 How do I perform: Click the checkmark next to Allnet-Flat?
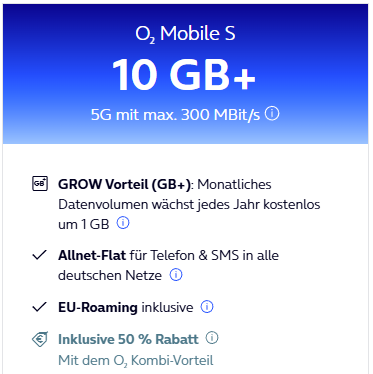pyautogui.click(x=39, y=255)
